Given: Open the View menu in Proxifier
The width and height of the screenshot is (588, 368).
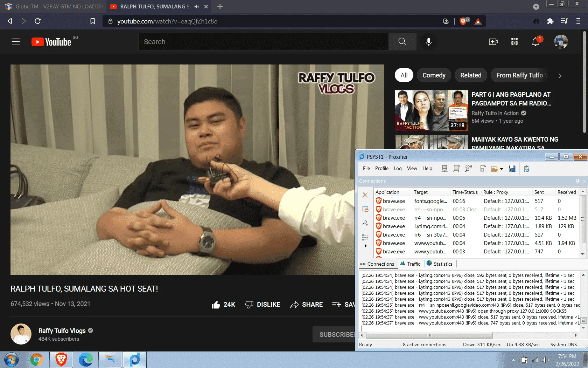Looking at the screenshot, I should click(412, 168).
